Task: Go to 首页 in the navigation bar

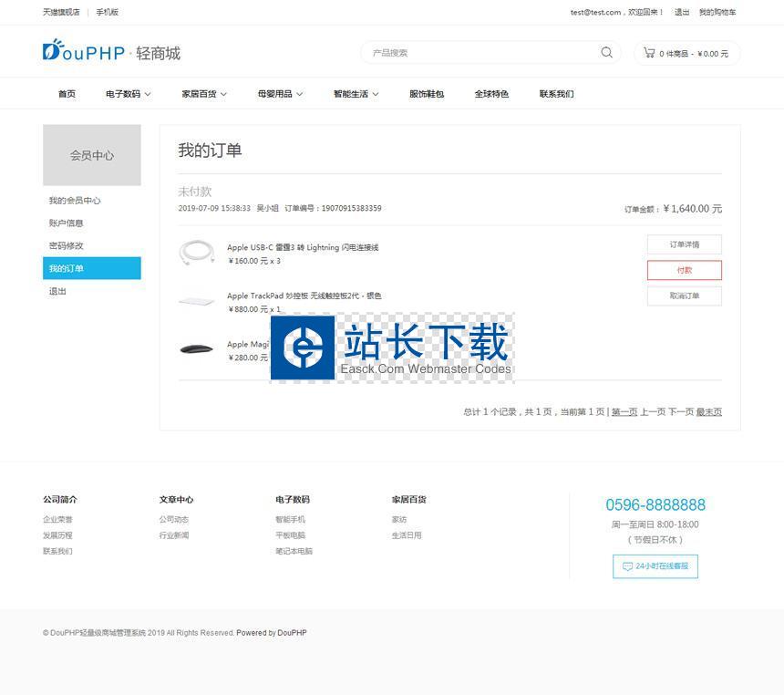Action: 67,94
